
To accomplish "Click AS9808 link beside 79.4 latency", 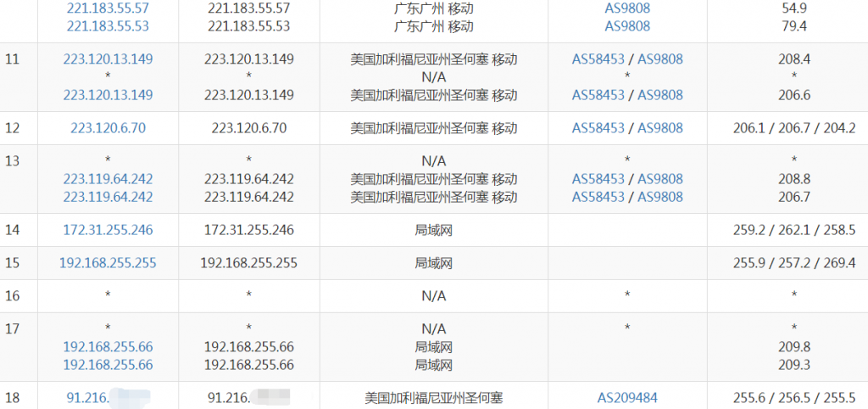I will click(x=627, y=26).
